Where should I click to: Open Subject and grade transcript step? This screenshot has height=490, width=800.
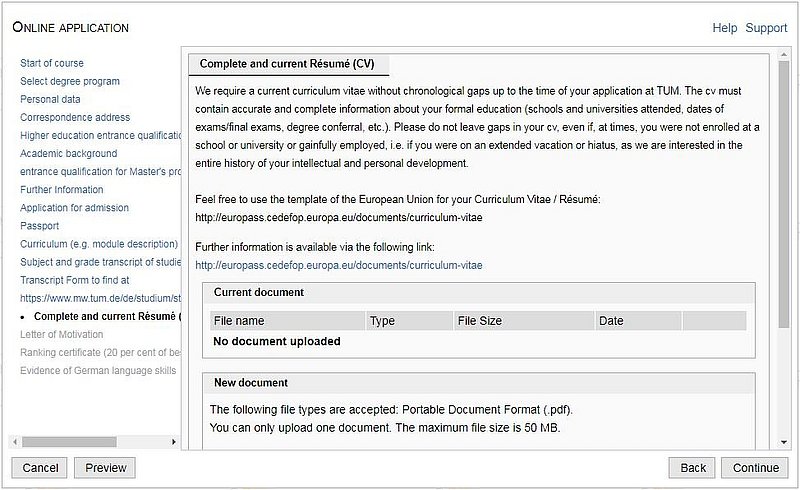[101, 262]
